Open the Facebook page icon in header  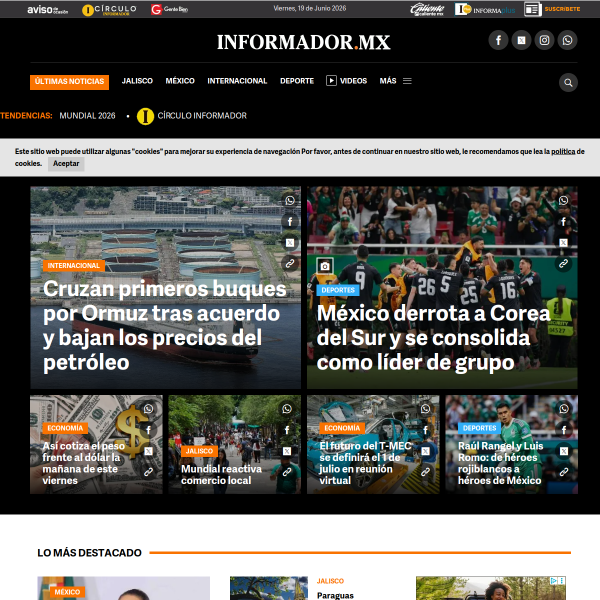498,40
